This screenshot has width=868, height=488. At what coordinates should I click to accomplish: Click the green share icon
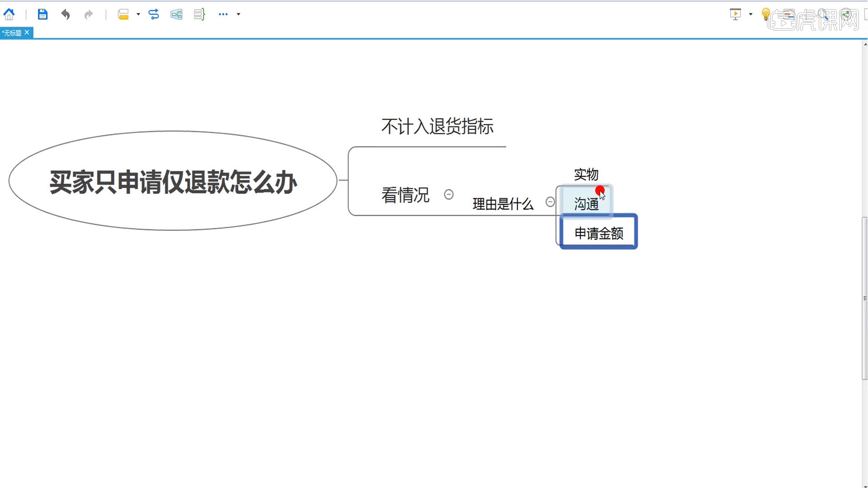[x=846, y=14]
